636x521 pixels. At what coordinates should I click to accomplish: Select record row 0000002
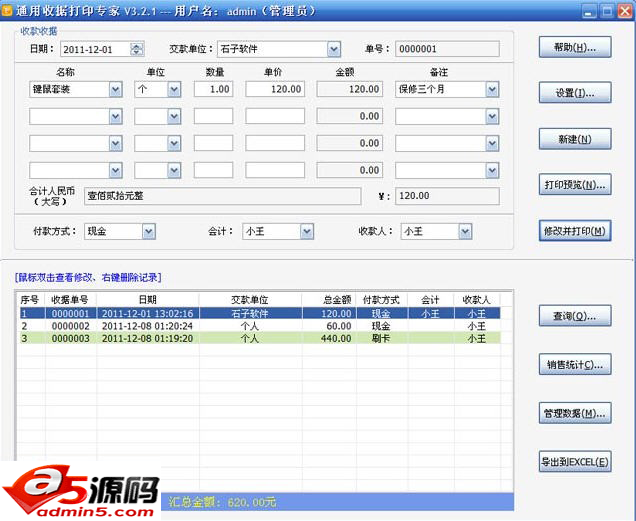(x=260, y=326)
